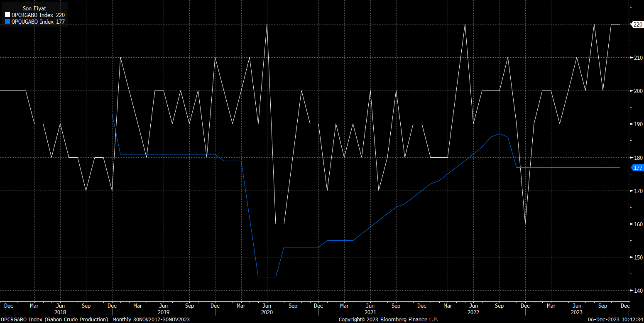The width and height of the screenshot is (644, 323).
Task: Click the 150 y-axis label
Action: click(x=638, y=257)
